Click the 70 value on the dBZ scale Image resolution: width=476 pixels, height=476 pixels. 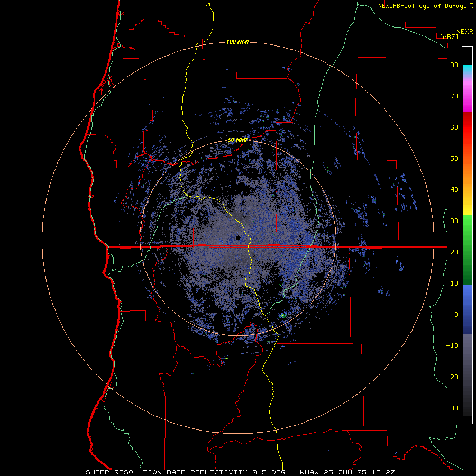click(454, 96)
